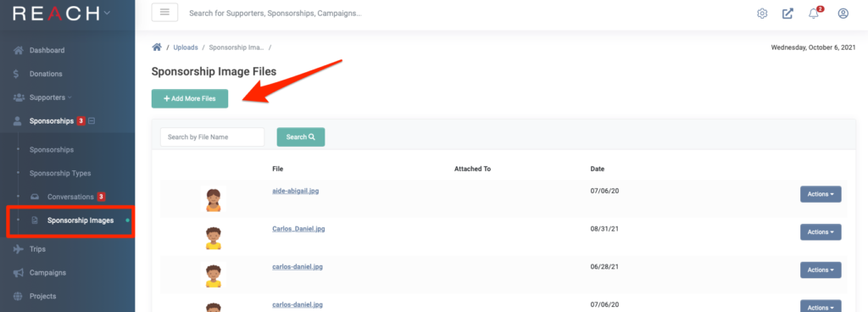Viewport: 868px width, 312px height.
Task: Open the REACH logo dropdown
Action: pyautogui.click(x=106, y=14)
